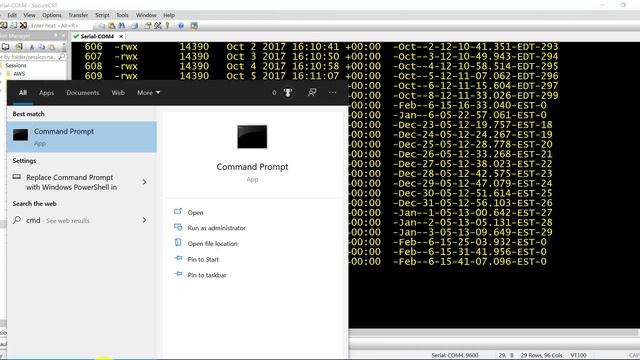The width and height of the screenshot is (640, 360).
Task: Click VT100 status bar entry
Action: 578,355
